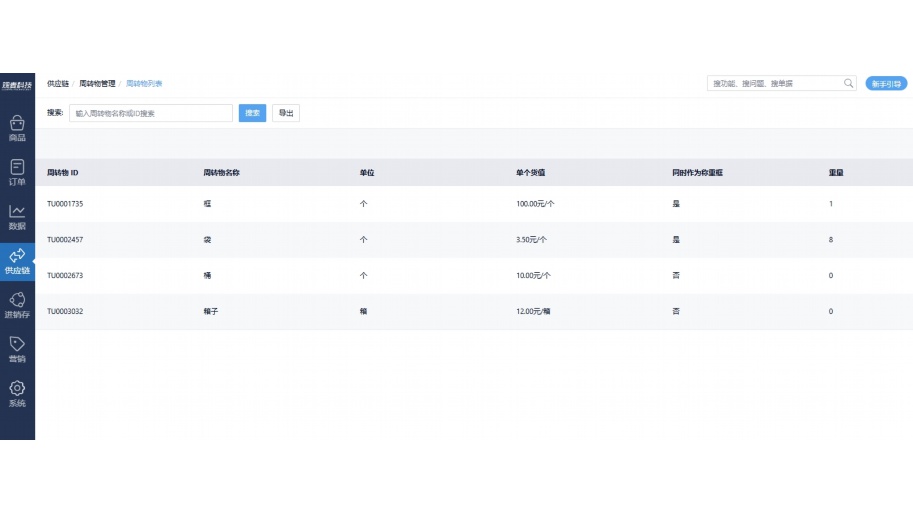
Task: Click the magnifier icon in top search box
Action: click(x=849, y=83)
